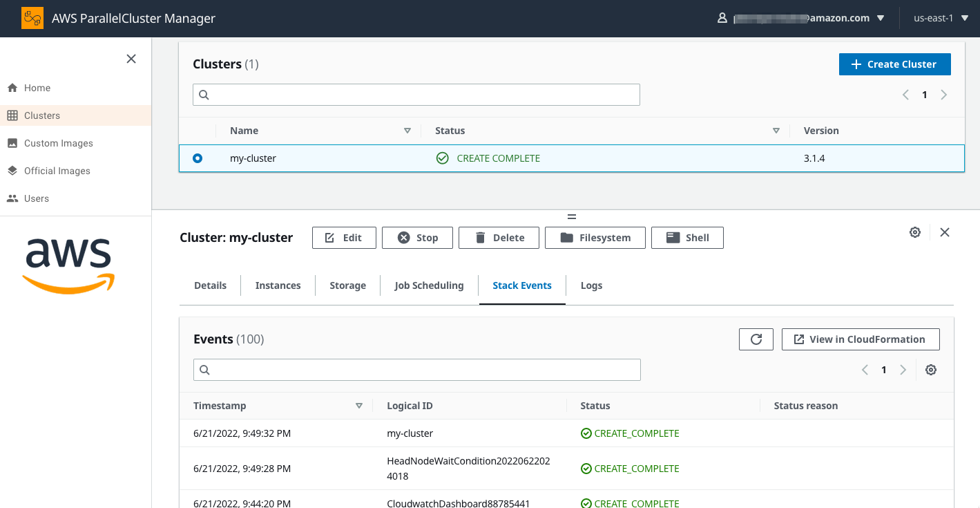
Task: Go to Home in sidebar
Action: point(37,88)
